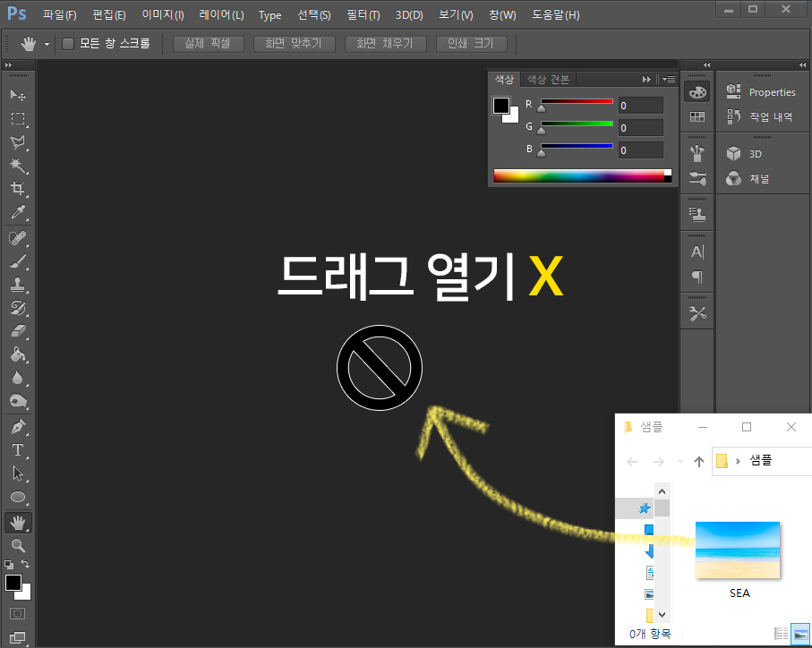The height and width of the screenshot is (648, 812).
Task: Select the Ellipse shape tool
Action: pos(18,498)
